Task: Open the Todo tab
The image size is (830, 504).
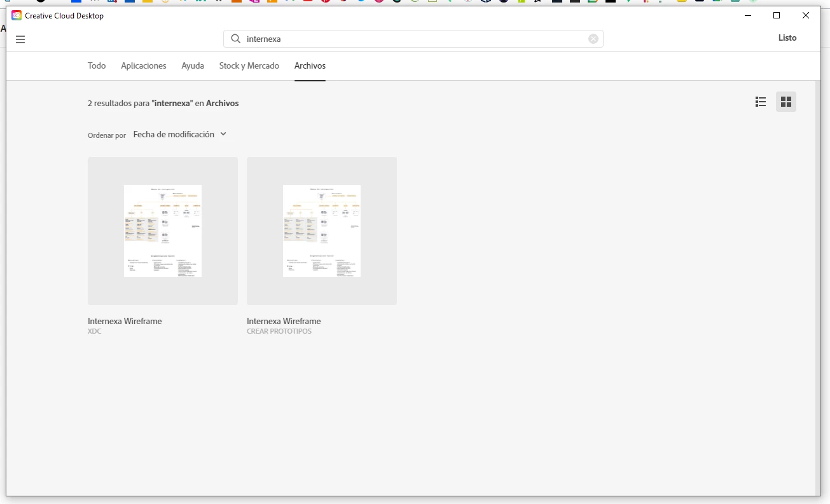Action: click(97, 65)
